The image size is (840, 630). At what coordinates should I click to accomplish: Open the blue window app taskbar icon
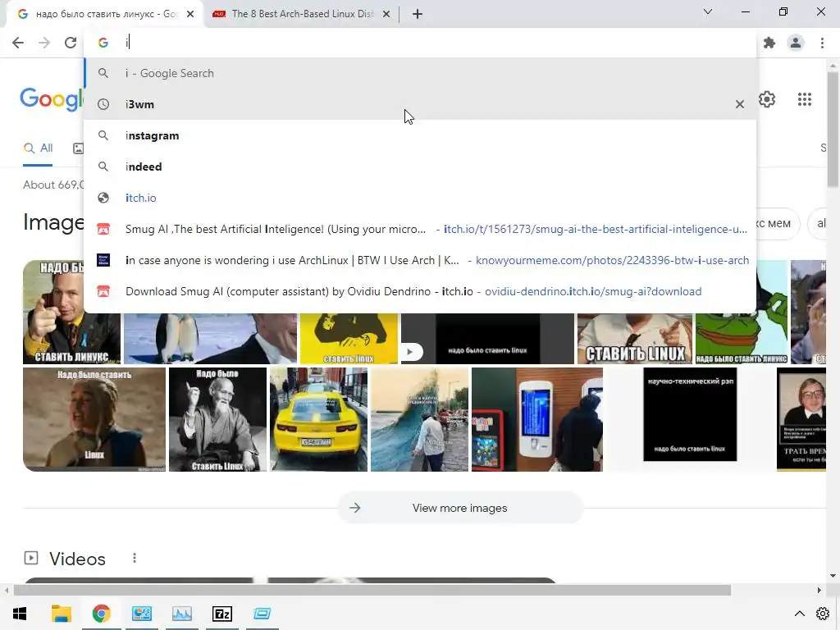tap(262, 614)
